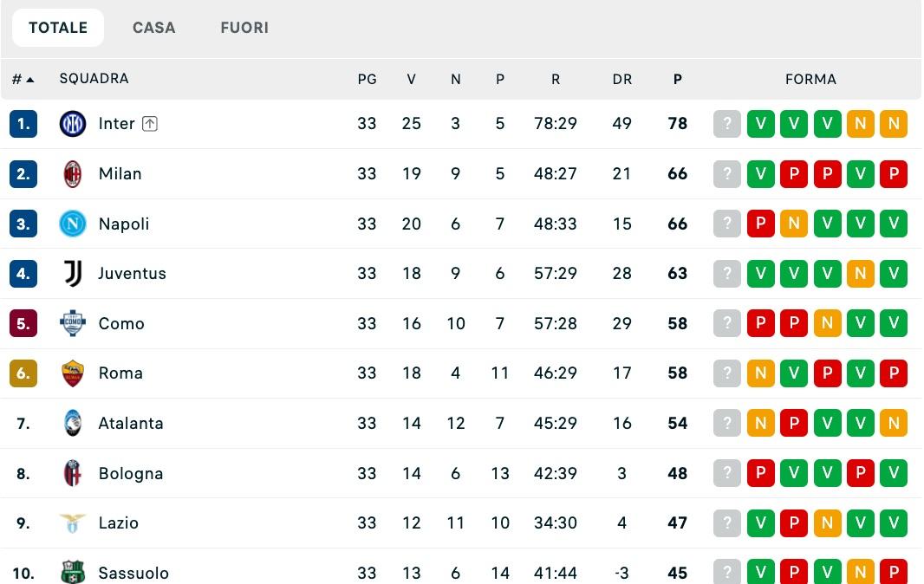Open the FUORI standings tab
Viewport: 924px width, 584px height.
pos(244,27)
